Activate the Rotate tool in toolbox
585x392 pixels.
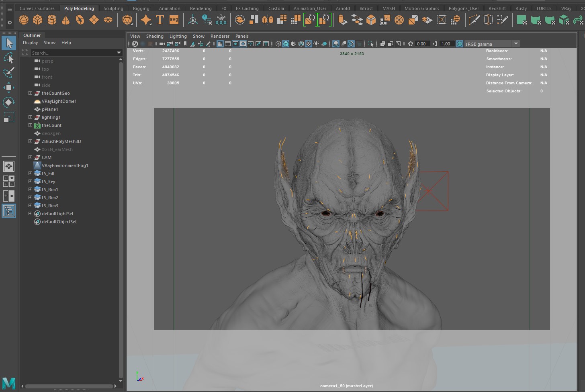9,102
